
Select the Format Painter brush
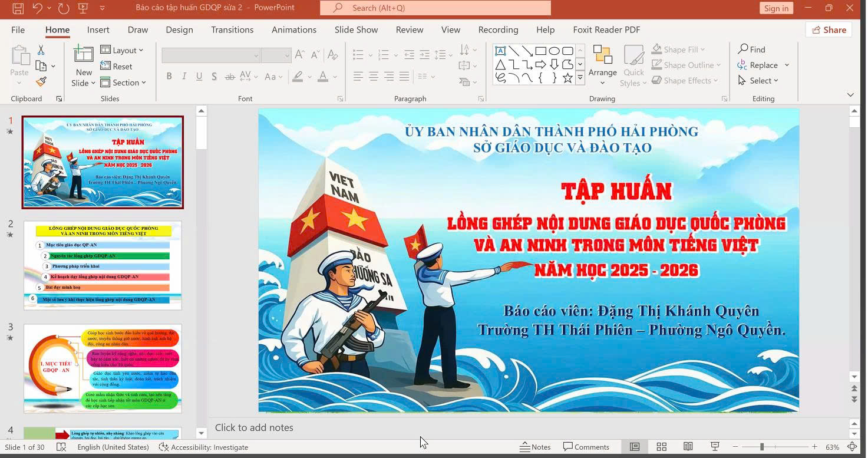coord(41,82)
